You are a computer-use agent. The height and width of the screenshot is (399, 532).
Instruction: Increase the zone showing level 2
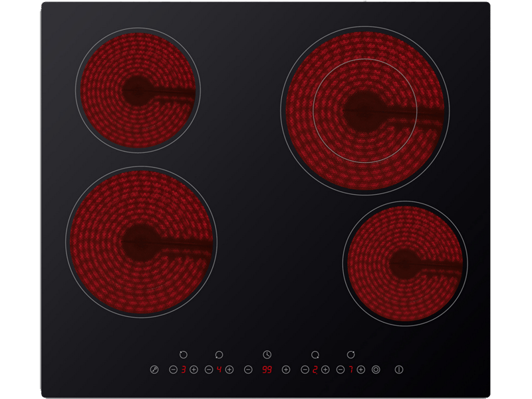[325, 370]
